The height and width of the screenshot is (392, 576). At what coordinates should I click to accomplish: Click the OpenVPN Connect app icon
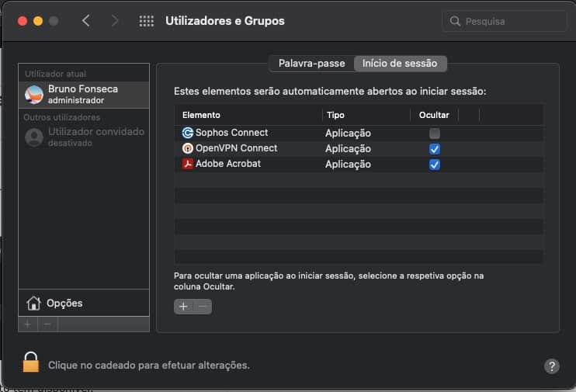coord(188,148)
